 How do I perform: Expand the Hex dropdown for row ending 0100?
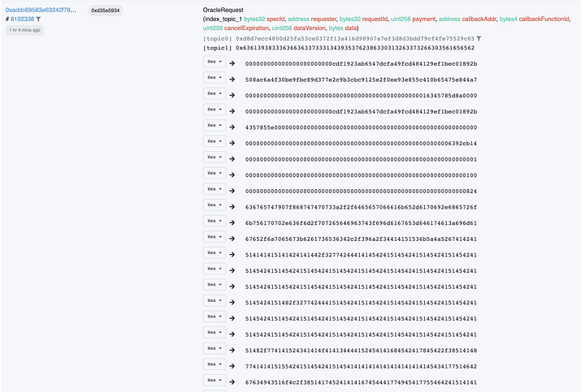click(x=214, y=174)
